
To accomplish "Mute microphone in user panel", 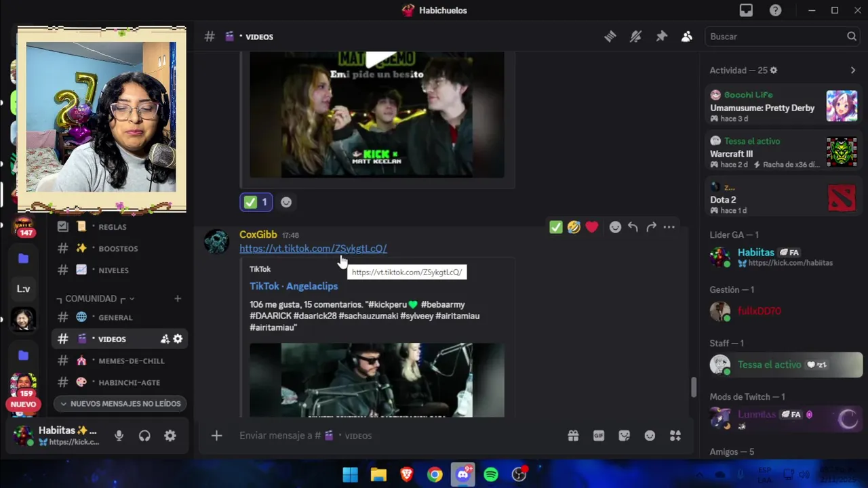I will [119, 436].
